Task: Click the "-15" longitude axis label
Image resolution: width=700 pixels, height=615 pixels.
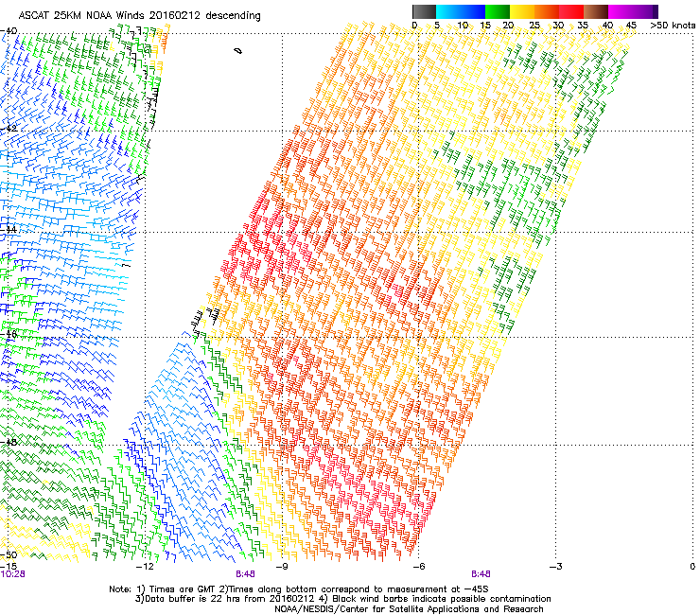Action: click(9, 567)
